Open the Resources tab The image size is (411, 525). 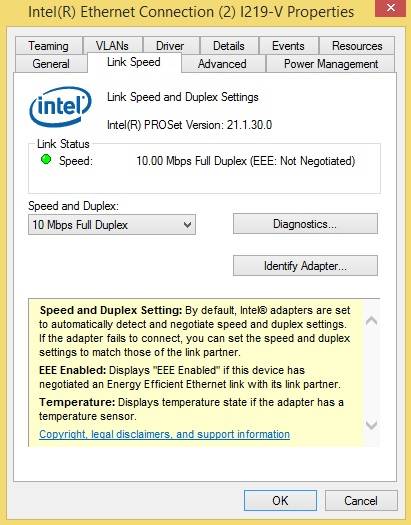click(x=357, y=46)
